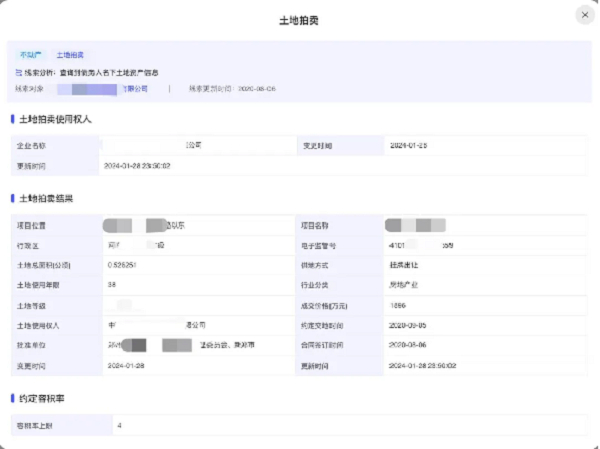Click the 容积率上限 value 4

(120, 425)
